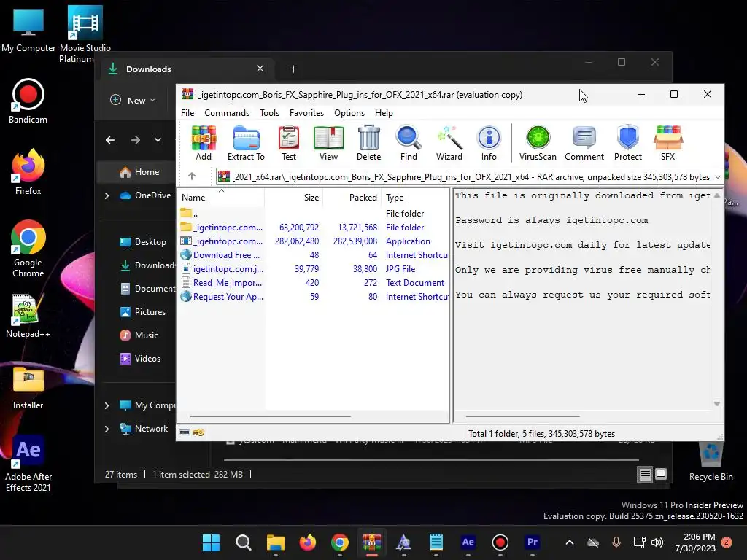This screenshot has width=747, height=560.
Task: Open Notepad++ desktop icon
Action: pyautogui.click(x=28, y=316)
